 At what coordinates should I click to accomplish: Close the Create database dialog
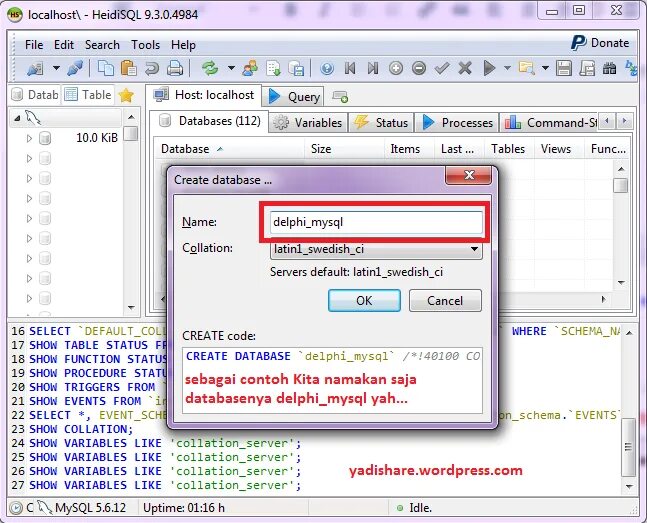click(468, 175)
